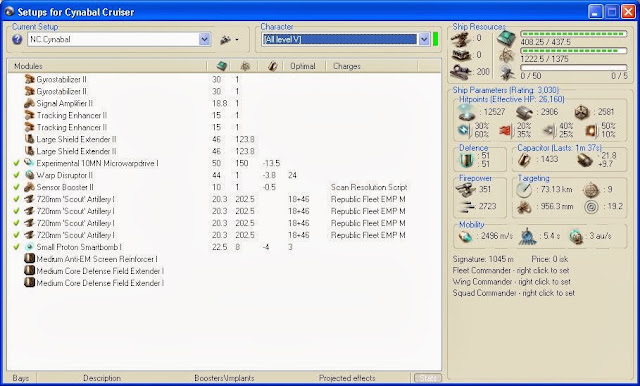Screen dimensions: 640x386
Task: Select first Medium Core Defense Field Extender icon
Action: [x=29, y=271]
